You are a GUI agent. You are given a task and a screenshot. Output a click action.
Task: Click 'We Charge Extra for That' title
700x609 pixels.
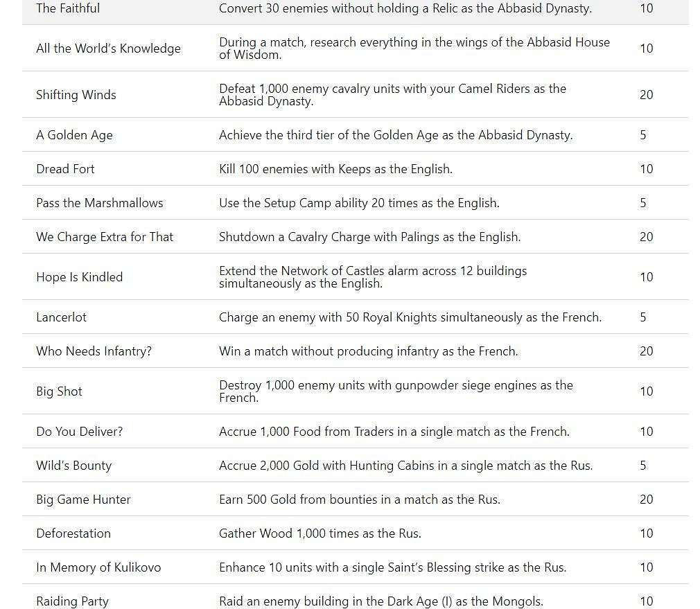(105, 237)
